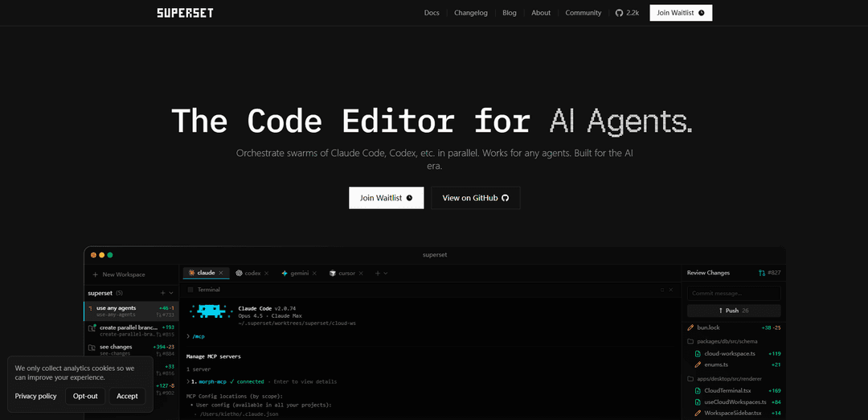Click the maximize pane icon in Terminal header
This screenshot has height=420, width=868.
pyautogui.click(x=661, y=290)
